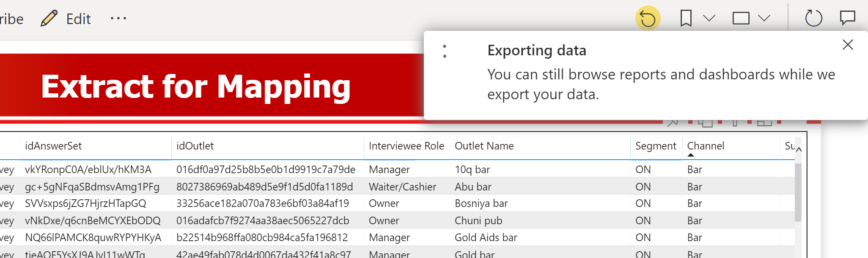Click the idAnswerSet column header
This screenshot has width=868, height=258.
(53, 146)
